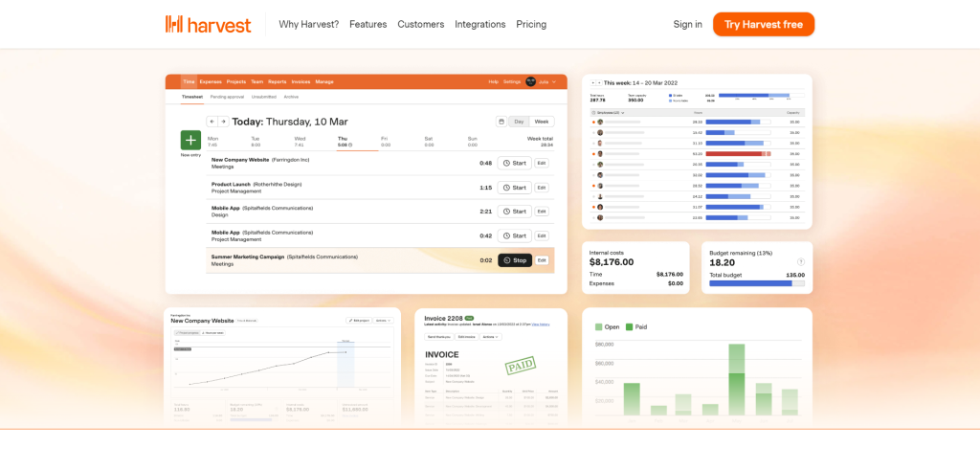Edit the Product Launch entry
980x470 pixels.
coord(542,188)
